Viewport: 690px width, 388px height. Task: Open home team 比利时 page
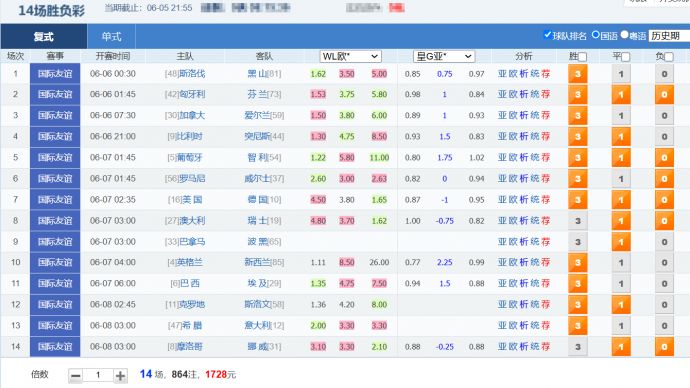pos(189,137)
